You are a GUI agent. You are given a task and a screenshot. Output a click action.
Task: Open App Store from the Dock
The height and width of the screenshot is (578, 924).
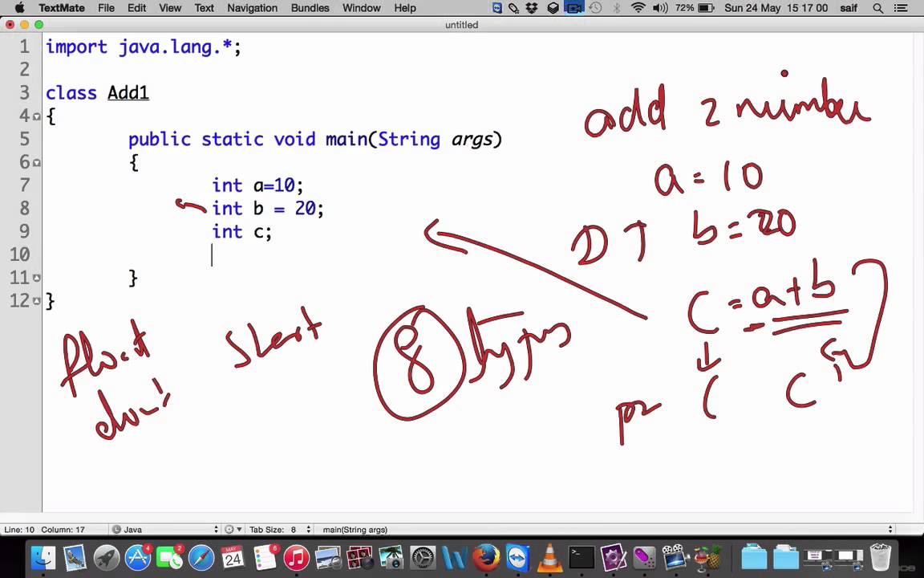pos(137,557)
